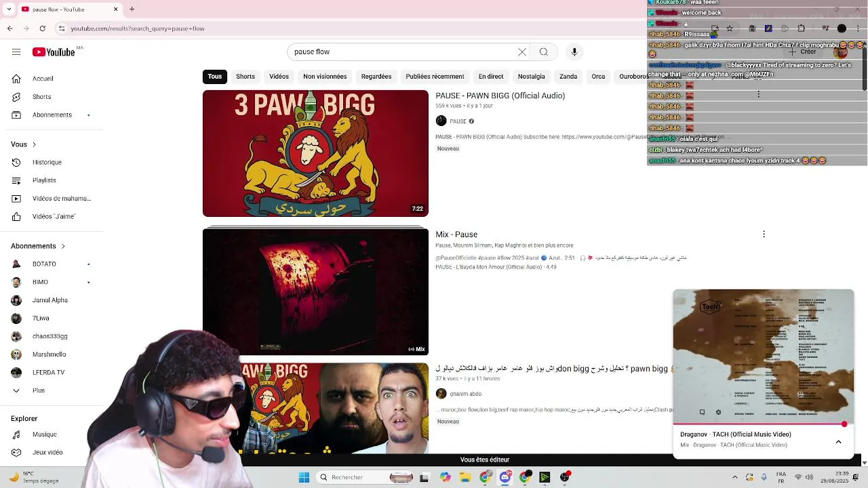The width and height of the screenshot is (868, 488).
Task: Go back with the browser back arrow
Action: pos(9,28)
